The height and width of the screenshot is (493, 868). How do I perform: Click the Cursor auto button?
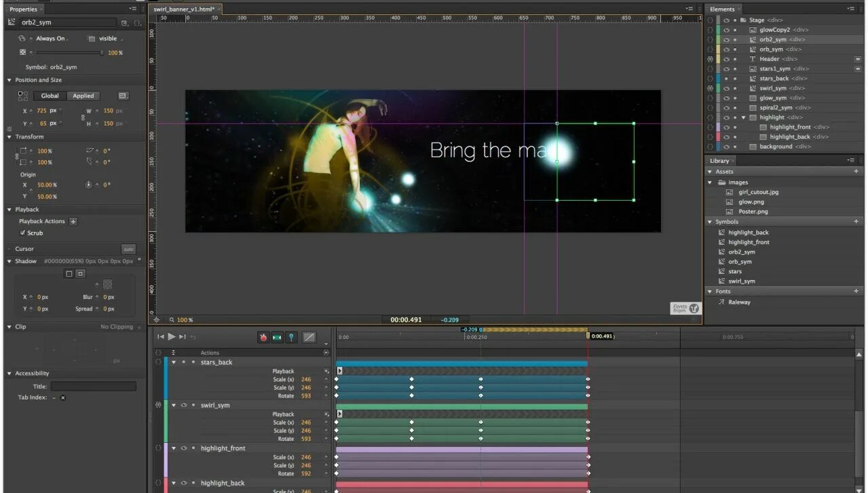click(128, 249)
